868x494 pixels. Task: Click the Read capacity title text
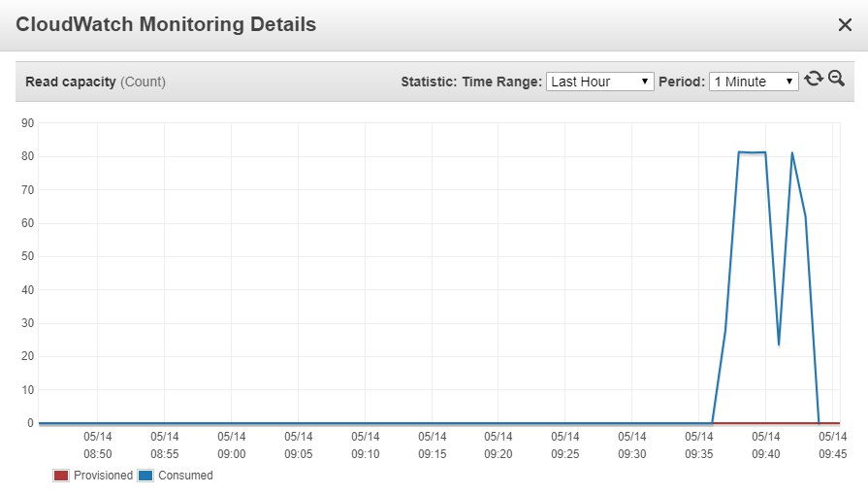[x=70, y=82]
